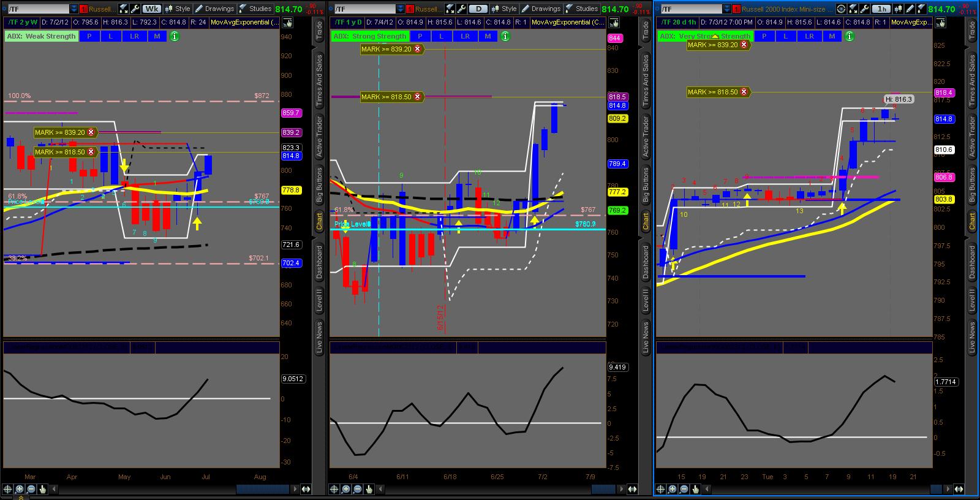Open chart settings wrench in hourly chart
This screenshot has width=980, height=500.
864,9
